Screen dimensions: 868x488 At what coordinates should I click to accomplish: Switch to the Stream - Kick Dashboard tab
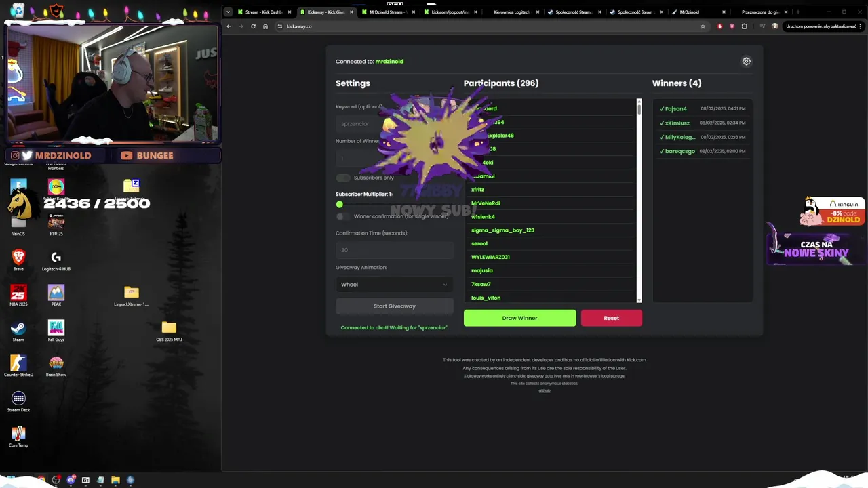[264, 12]
